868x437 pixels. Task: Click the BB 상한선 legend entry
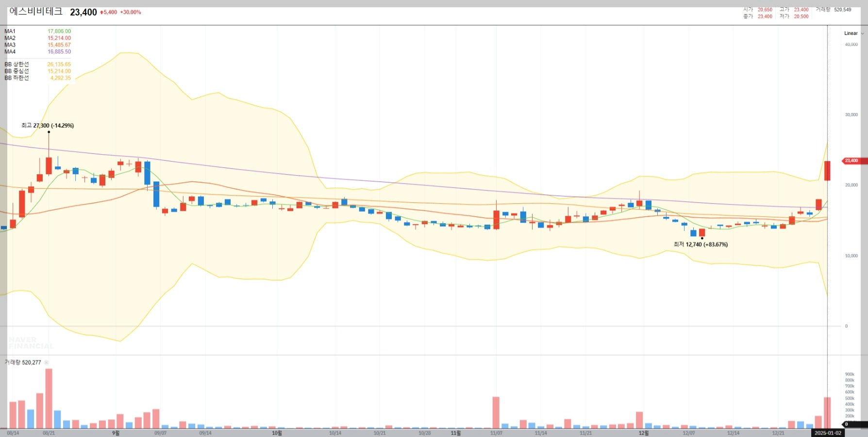pos(38,64)
